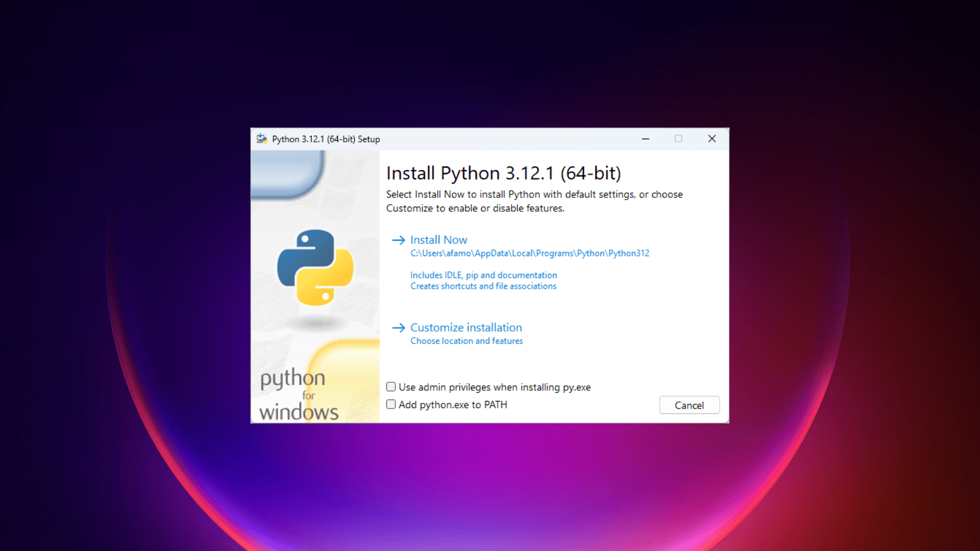Click the Customize installation arrow icon
980x551 pixels.
point(398,328)
